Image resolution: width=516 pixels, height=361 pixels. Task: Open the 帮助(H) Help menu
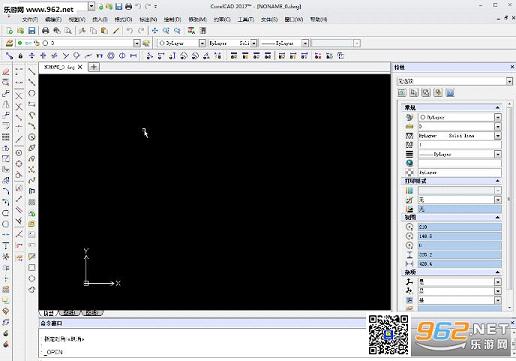click(318, 20)
